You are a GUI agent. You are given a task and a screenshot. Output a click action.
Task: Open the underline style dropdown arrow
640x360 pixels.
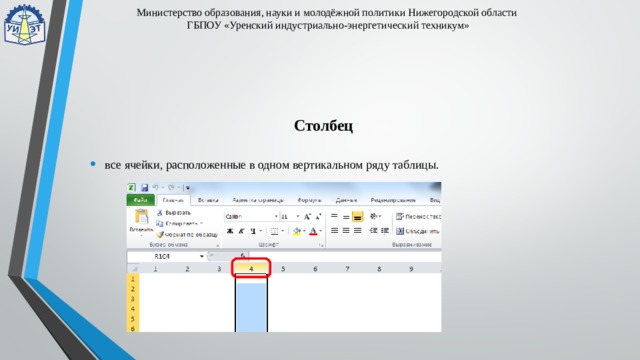tap(261, 231)
